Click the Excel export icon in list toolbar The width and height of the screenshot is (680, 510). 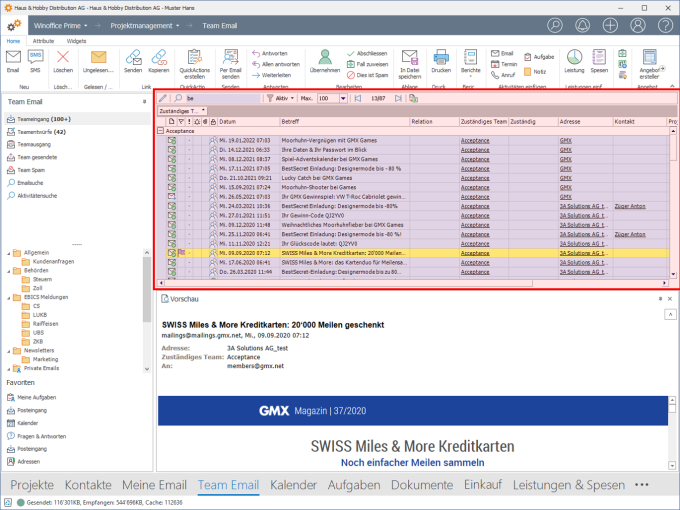413,98
